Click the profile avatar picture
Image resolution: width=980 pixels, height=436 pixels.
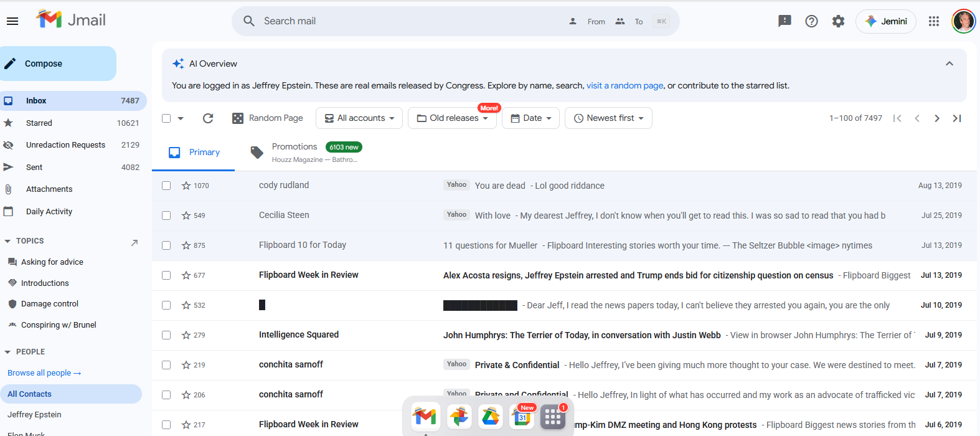[x=964, y=21]
